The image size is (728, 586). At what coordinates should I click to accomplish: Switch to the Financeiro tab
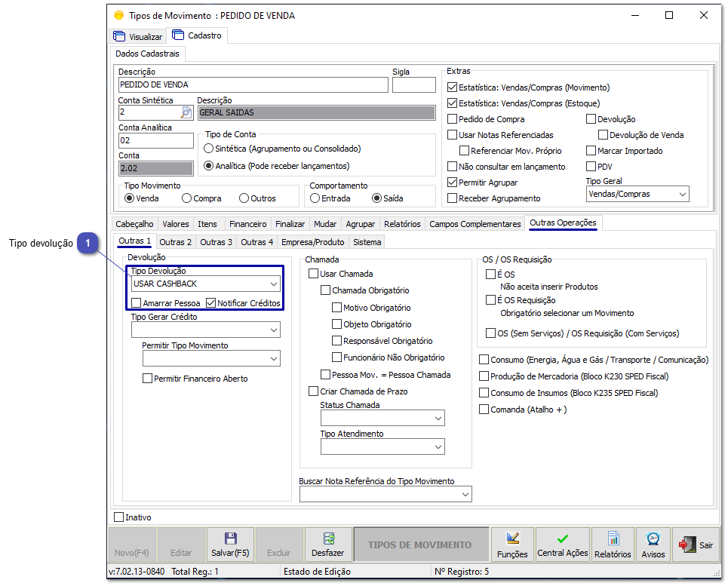click(247, 224)
